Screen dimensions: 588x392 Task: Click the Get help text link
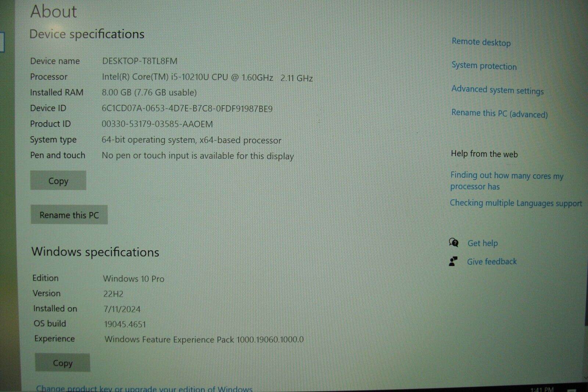click(x=483, y=243)
